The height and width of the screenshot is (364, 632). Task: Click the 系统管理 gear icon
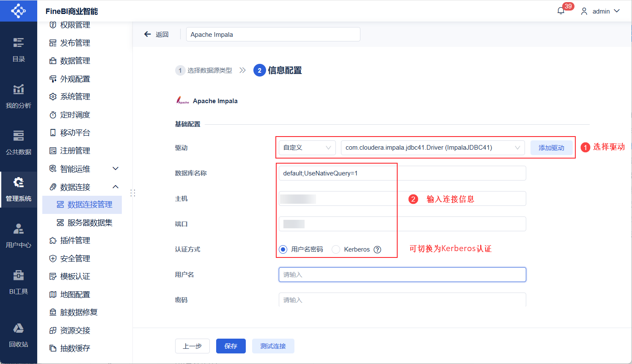pyautogui.click(x=53, y=97)
